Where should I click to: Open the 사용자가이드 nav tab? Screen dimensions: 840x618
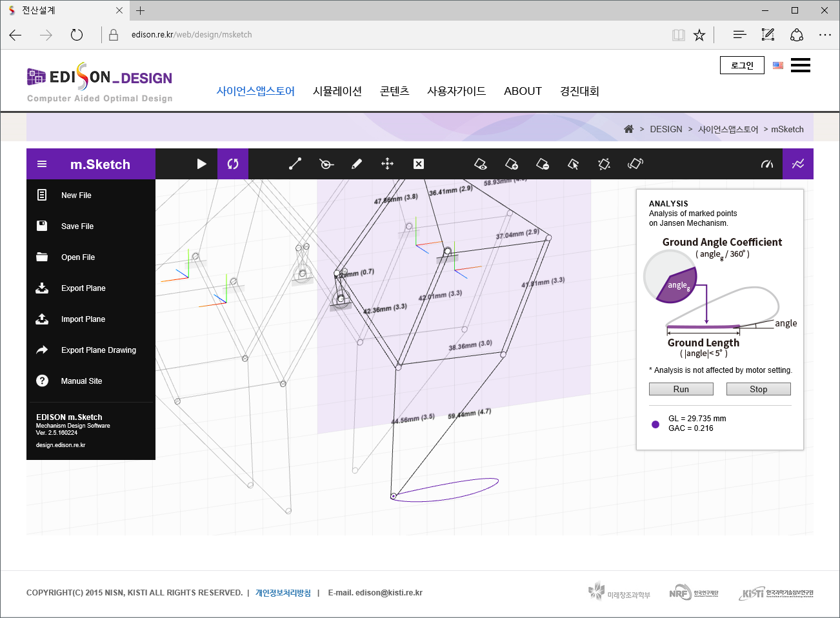point(457,91)
